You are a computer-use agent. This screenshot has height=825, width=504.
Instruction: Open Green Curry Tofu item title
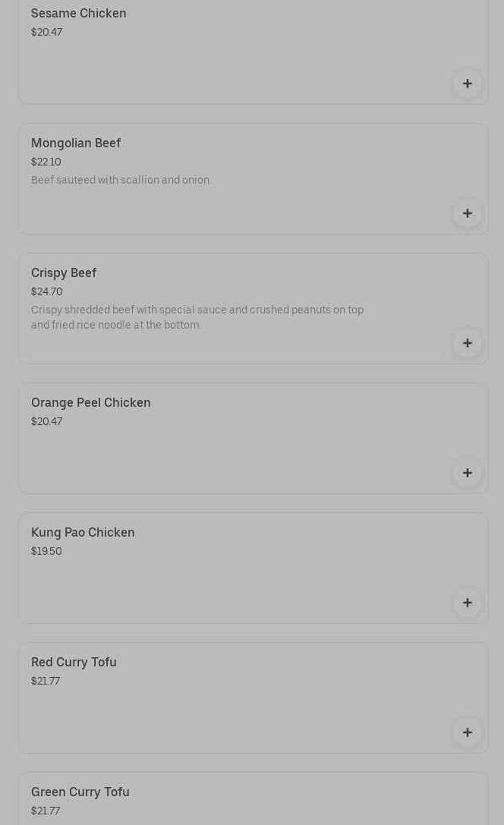click(x=80, y=792)
